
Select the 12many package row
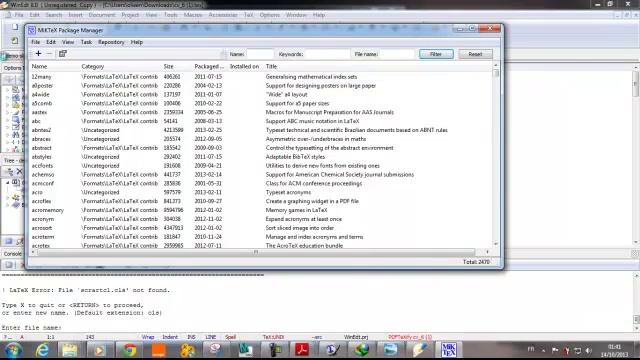click(261, 77)
